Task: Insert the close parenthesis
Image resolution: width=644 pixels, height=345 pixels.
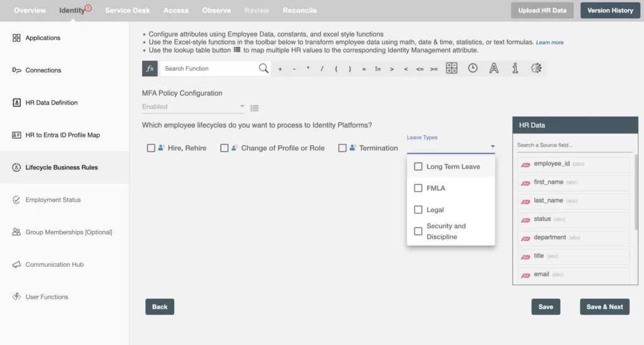Action: [350, 69]
